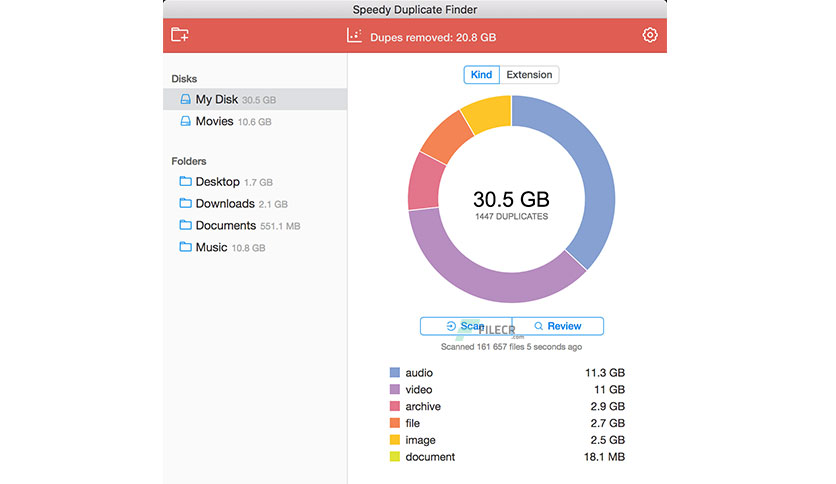This screenshot has height=484, width=836.
Task: Click the orange file segment of the donut chart
Action: pos(448,137)
